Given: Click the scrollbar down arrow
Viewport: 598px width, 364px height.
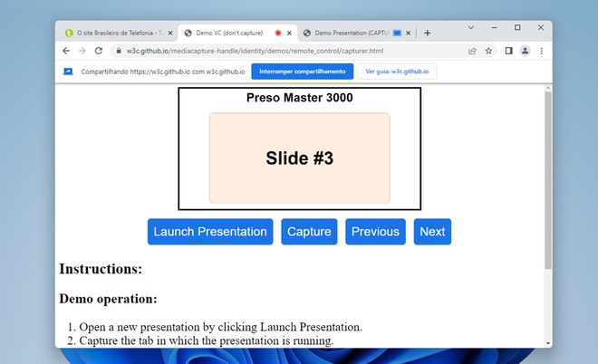Looking at the screenshot, I should click(548, 343).
